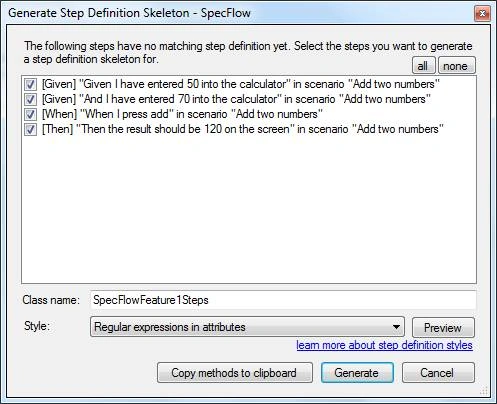Click Copy methods to clipboard

(235, 373)
